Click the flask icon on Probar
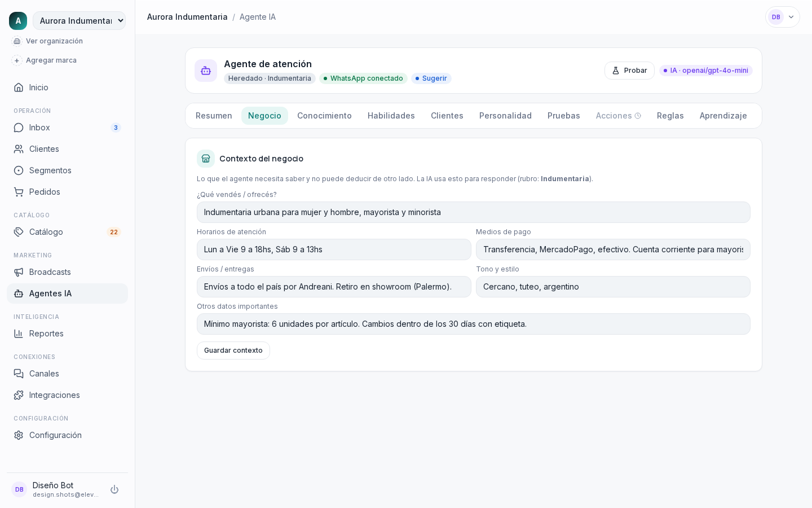Screen dimensions: 812x508 (x=616, y=71)
